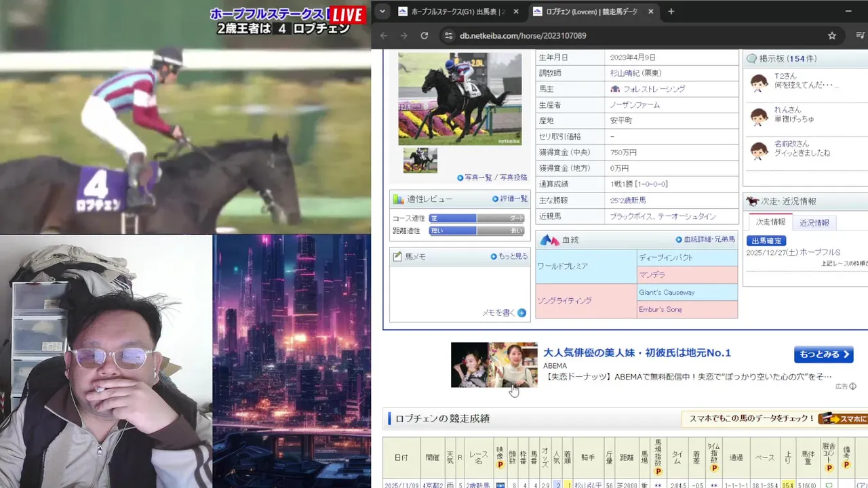This screenshot has width=868, height=488.
Task: Click the 映像 column premium P icon
Action: pos(500,465)
